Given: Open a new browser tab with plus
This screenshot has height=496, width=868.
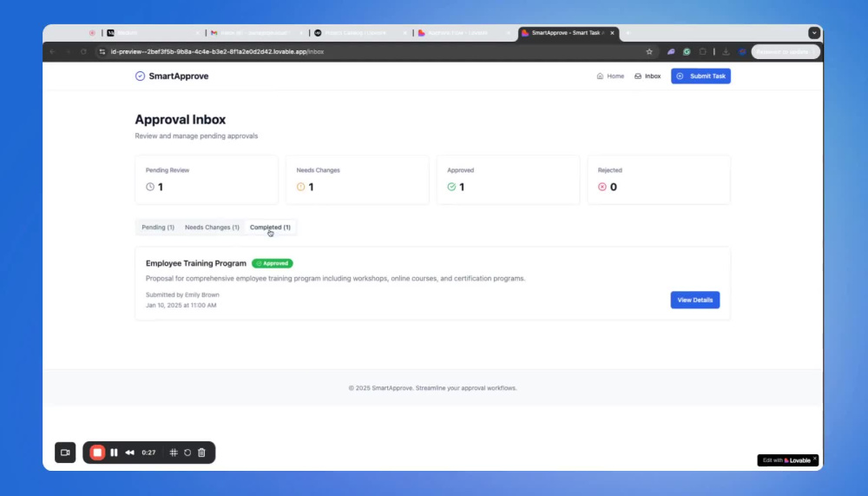Looking at the screenshot, I should tap(628, 33).
